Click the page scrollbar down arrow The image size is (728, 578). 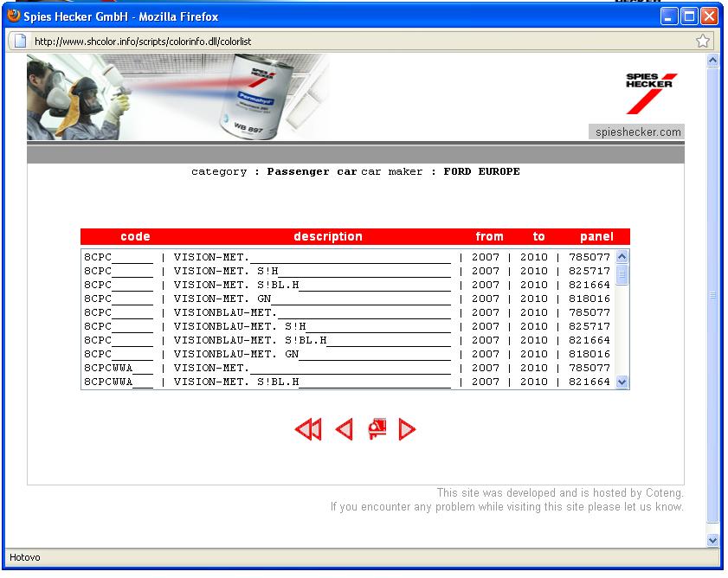click(x=712, y=540)
